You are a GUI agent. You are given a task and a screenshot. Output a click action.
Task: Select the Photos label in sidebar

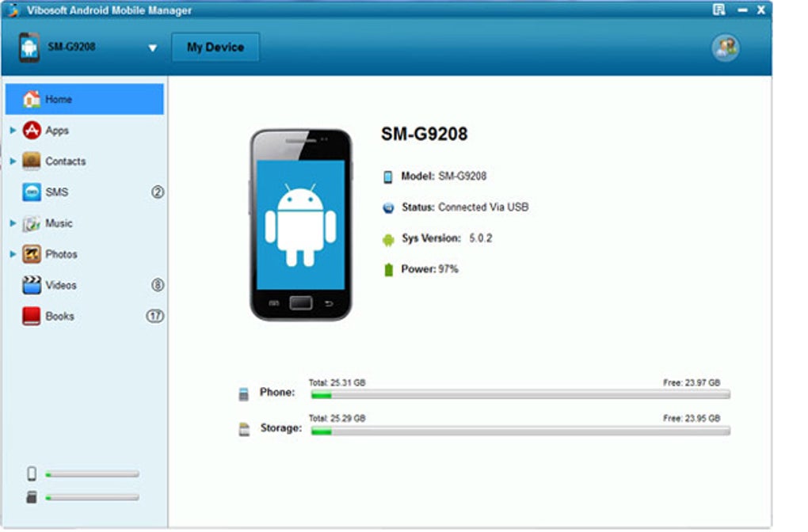click(x=61, y=254)
